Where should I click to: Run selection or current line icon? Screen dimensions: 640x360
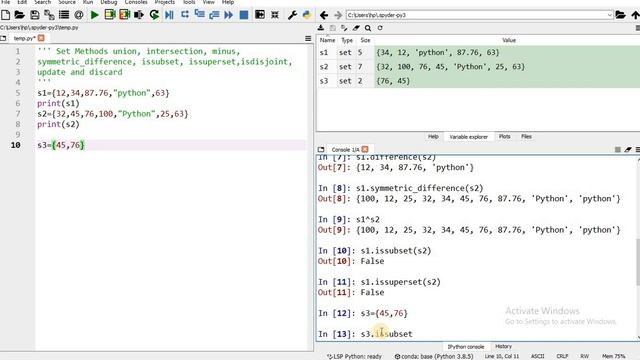139,15
